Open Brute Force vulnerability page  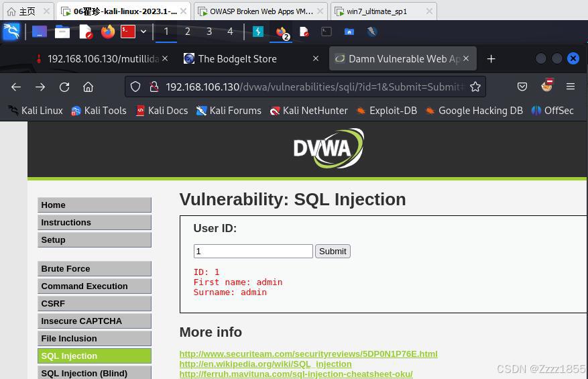pos(95,269)
